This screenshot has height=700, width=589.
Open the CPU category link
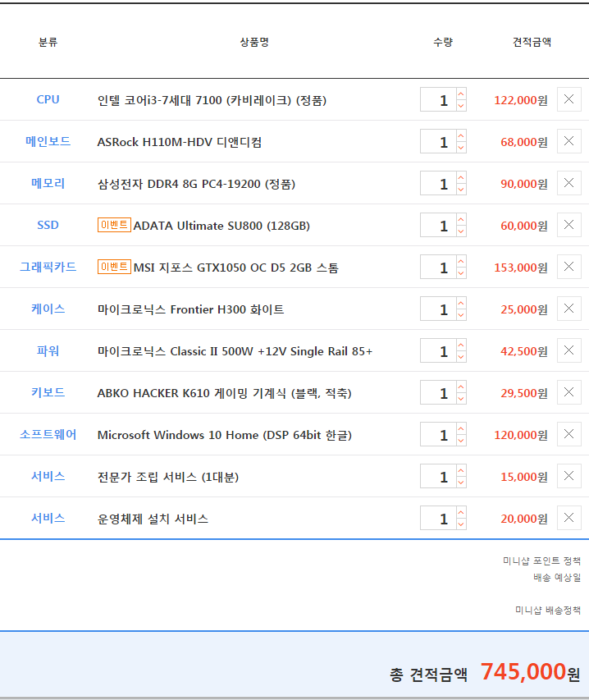click(48, 99)
